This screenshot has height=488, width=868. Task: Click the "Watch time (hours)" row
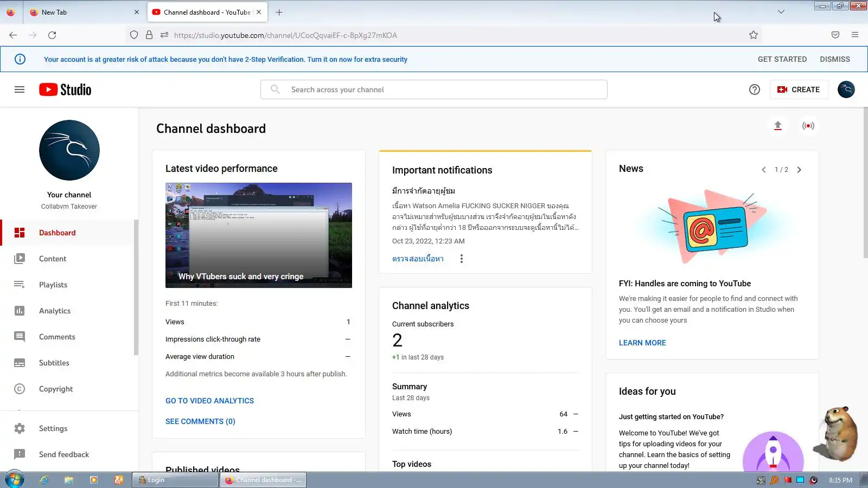tap(486, 431)
